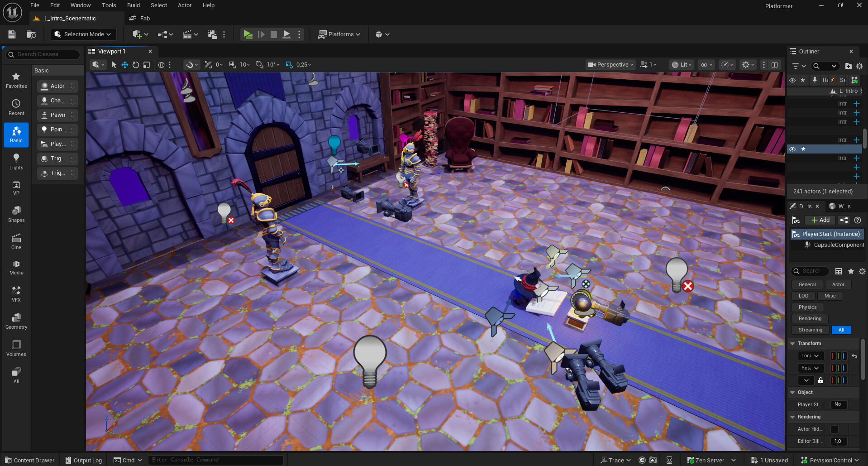Toggle the scale lock icon in Transform
Image resolution: width=868 pixels, height=466 pixels.
point(820,380)
